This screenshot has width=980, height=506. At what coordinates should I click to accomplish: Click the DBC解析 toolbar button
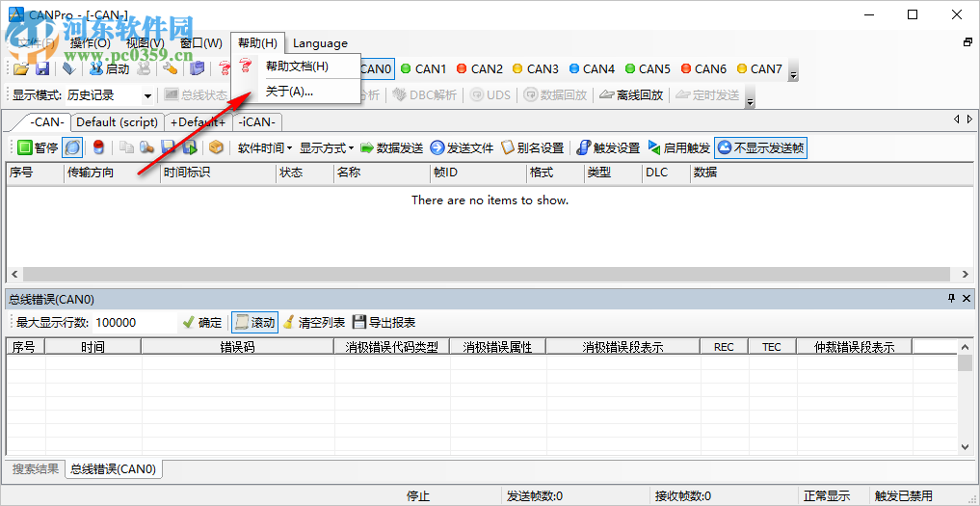[x=424, y=95]
